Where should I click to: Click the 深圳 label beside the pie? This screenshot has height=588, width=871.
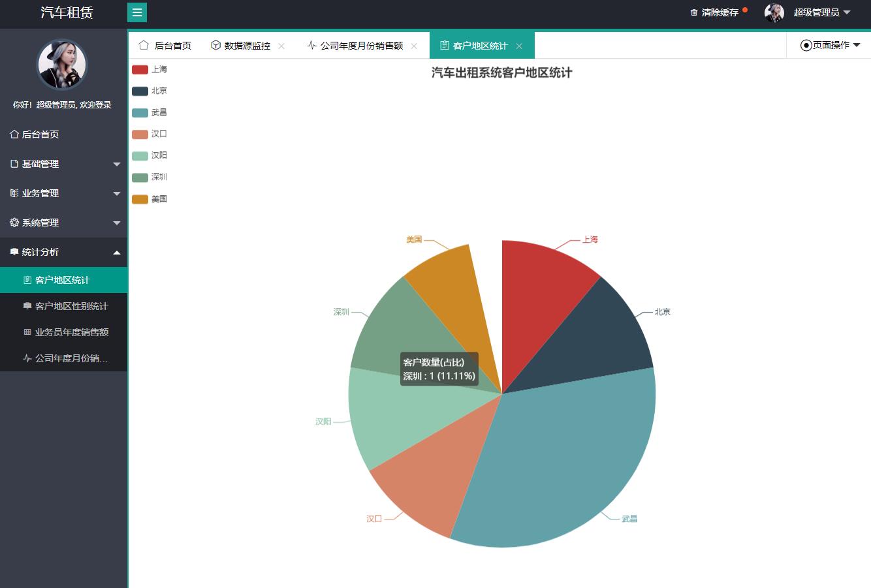[x=341, y=312]
